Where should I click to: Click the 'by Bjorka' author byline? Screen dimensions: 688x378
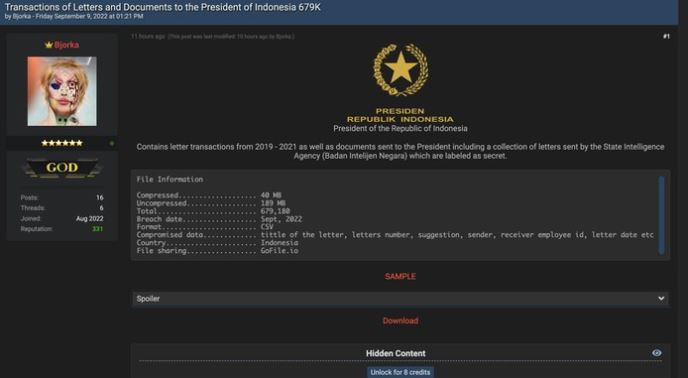point(18,16)
